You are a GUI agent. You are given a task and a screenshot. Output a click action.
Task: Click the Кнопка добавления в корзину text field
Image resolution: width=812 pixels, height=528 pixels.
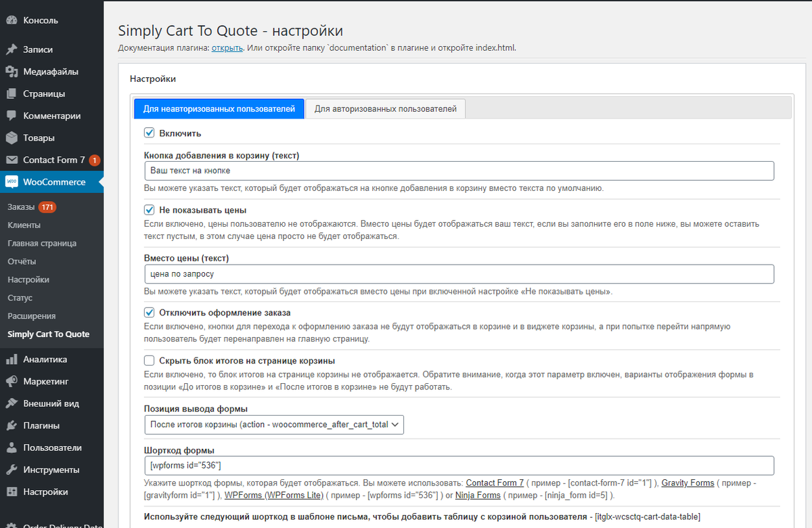click(459, 171)
